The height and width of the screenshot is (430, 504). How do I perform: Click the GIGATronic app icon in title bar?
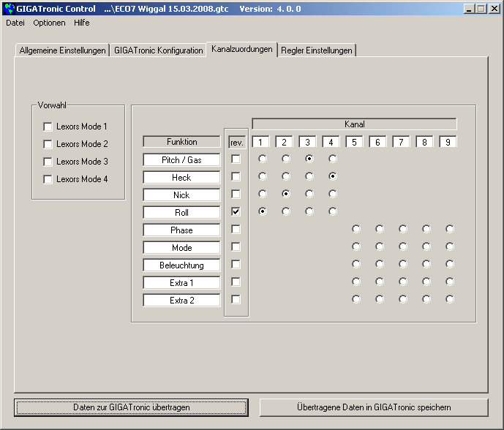[10, 9]
